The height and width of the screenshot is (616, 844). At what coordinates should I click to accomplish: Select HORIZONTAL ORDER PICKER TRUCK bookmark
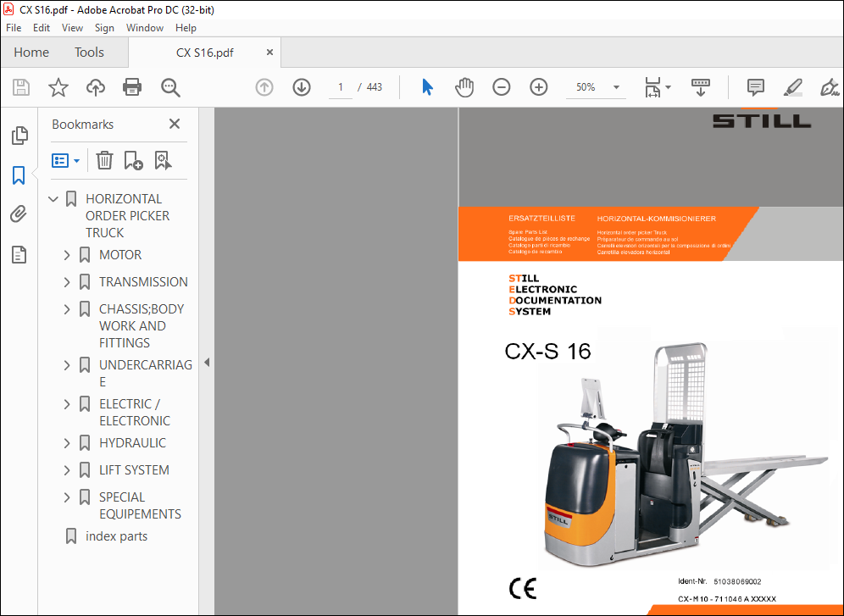[128, 216]
